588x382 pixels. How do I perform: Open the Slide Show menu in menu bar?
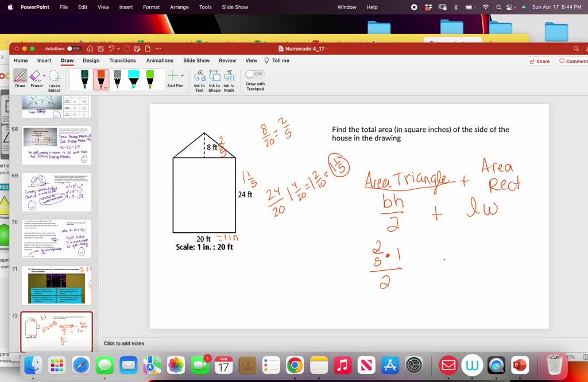(x=234, y=7)
